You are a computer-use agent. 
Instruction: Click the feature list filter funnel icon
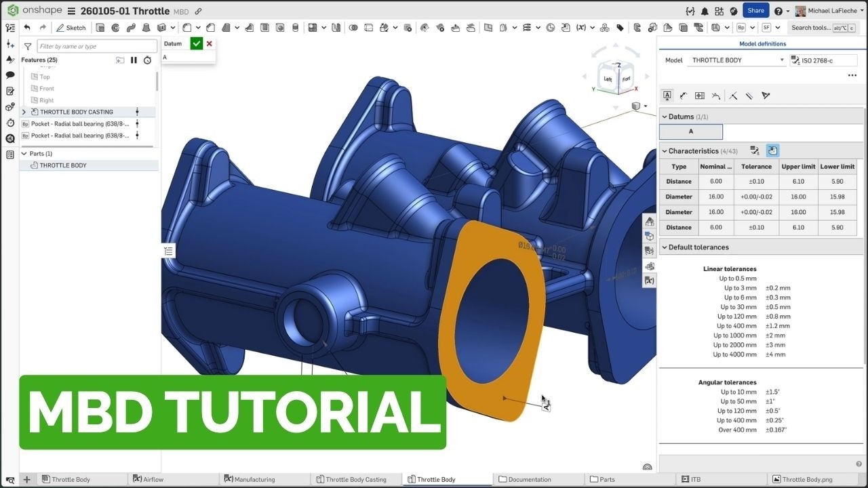[28, 47]
